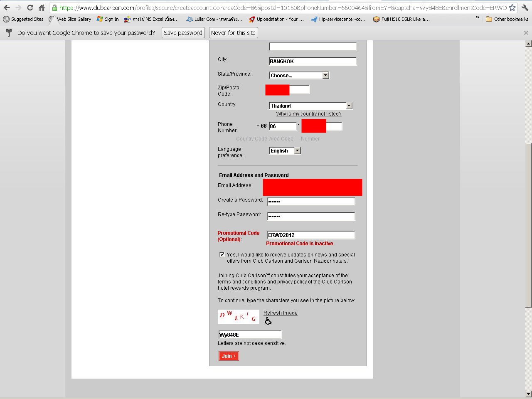Bookmark page with the star icon
The image size is (532, 399).
(512, 7)
